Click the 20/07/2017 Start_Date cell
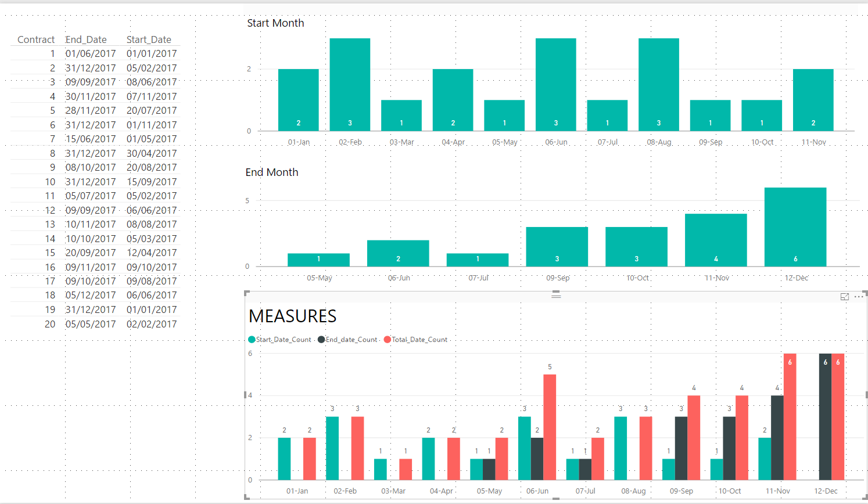 [152, 110]
